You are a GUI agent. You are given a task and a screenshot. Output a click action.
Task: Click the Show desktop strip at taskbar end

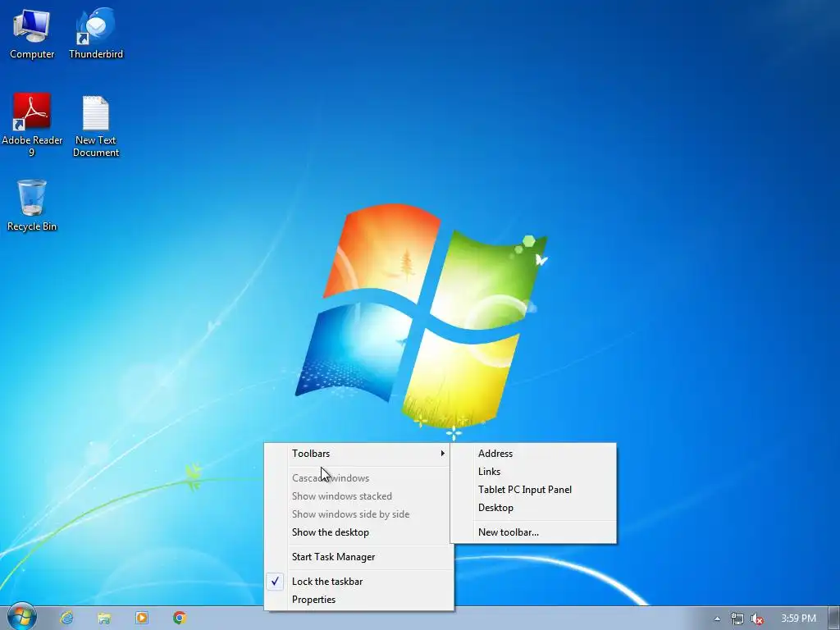coord(834,619)
